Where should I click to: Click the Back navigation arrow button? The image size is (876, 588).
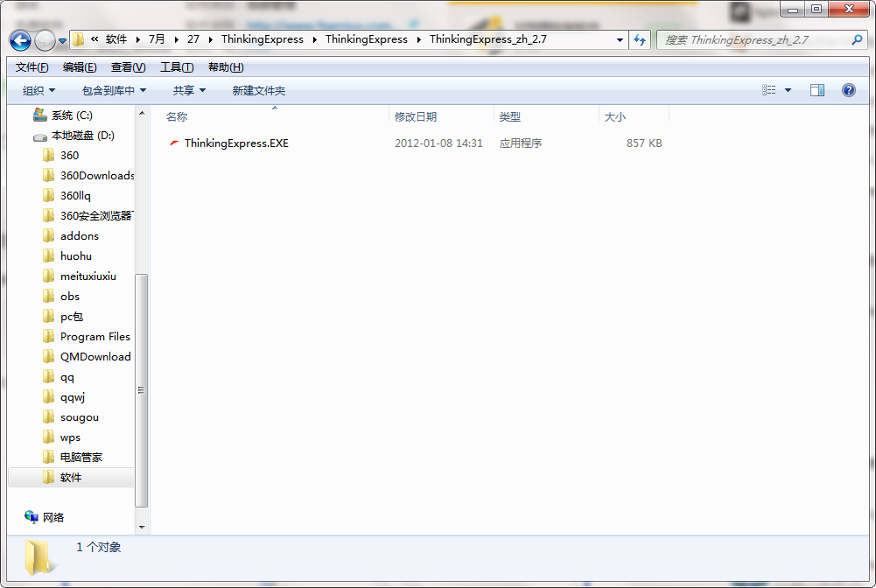click(x=21, y=40)
